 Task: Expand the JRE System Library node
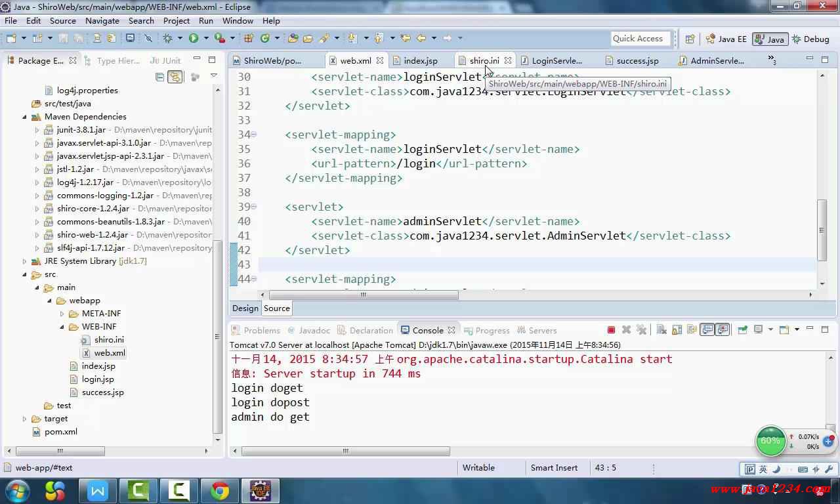click(x=25, y=261)
